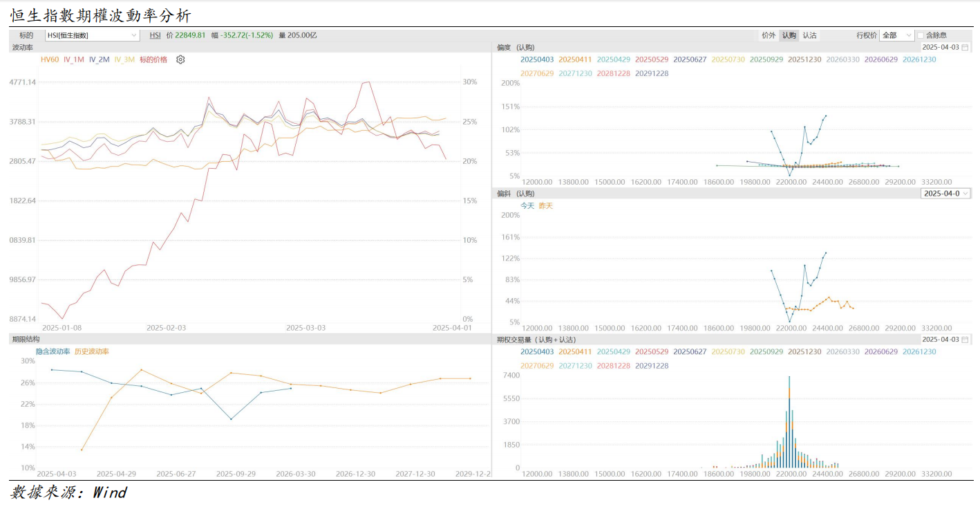Open the 标的 HSI[恒生指数] dropdown
This screenshot has height=507, width=980.
tap(92, 35)
